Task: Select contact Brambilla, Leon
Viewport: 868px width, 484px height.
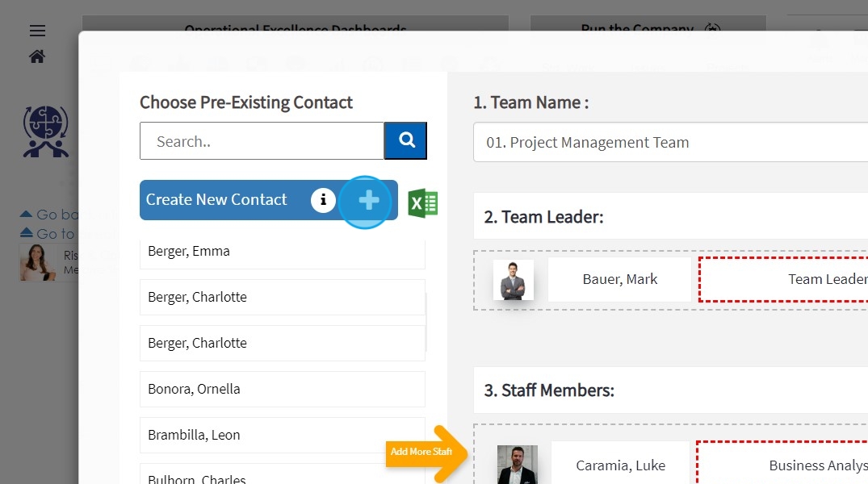Action: [x=283, y=435]
